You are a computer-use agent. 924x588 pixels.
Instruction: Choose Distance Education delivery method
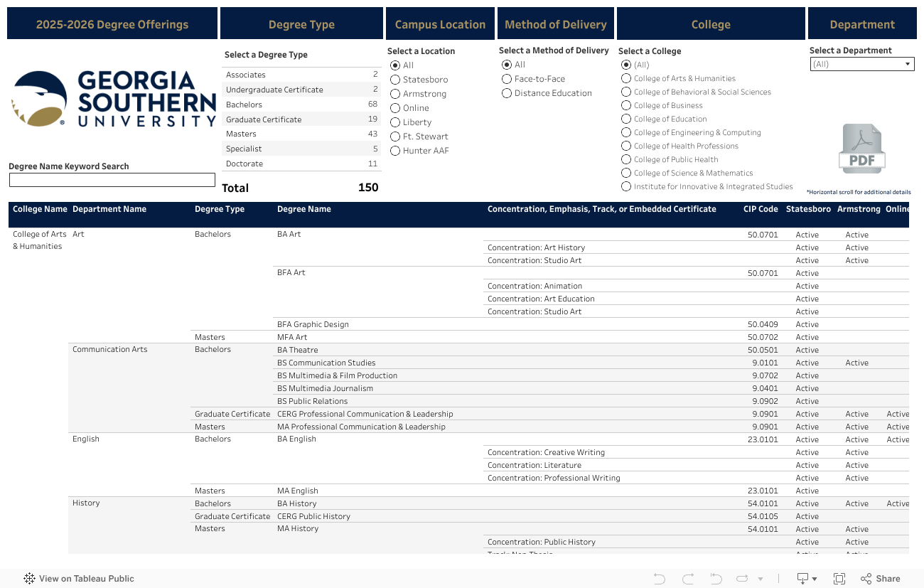coord(507,93)
